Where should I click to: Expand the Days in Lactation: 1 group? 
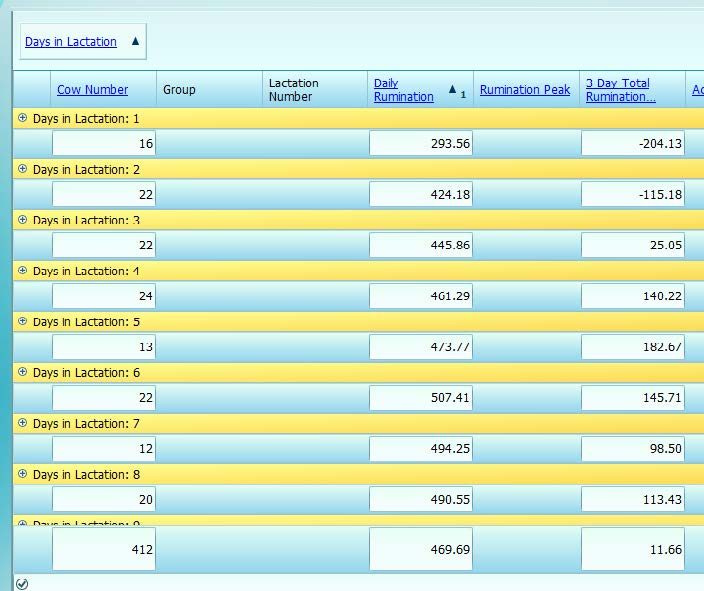pos(22,118)
